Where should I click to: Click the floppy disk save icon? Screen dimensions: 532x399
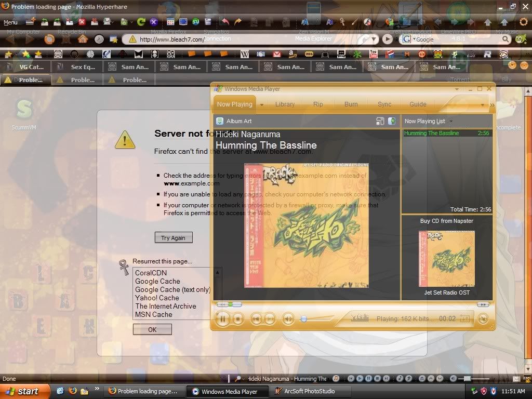[208, 22]
